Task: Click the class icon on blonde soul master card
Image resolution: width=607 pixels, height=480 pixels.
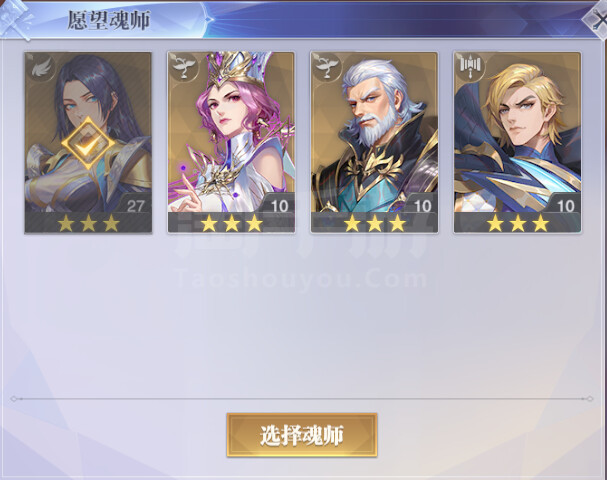Action: 470,67
